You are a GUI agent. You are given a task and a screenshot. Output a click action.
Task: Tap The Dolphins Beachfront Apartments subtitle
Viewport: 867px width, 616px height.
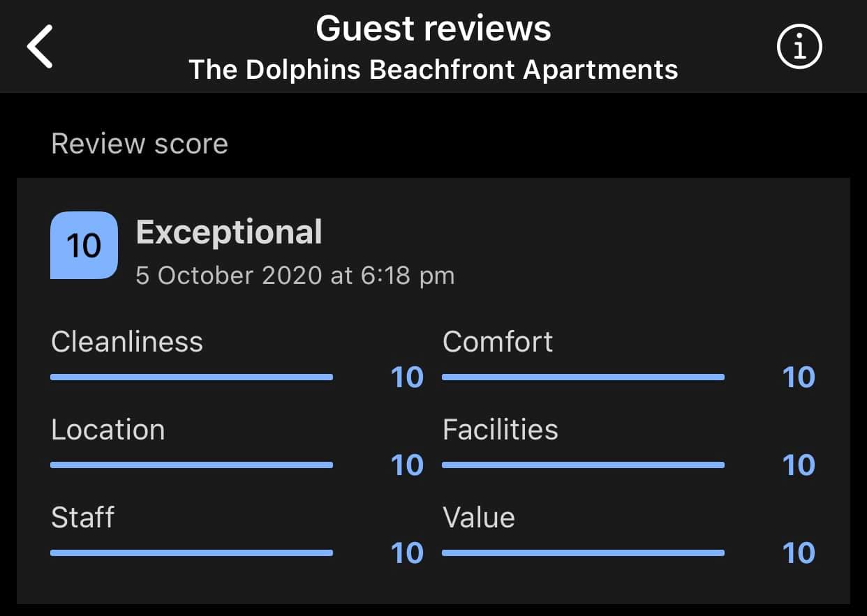433,69
